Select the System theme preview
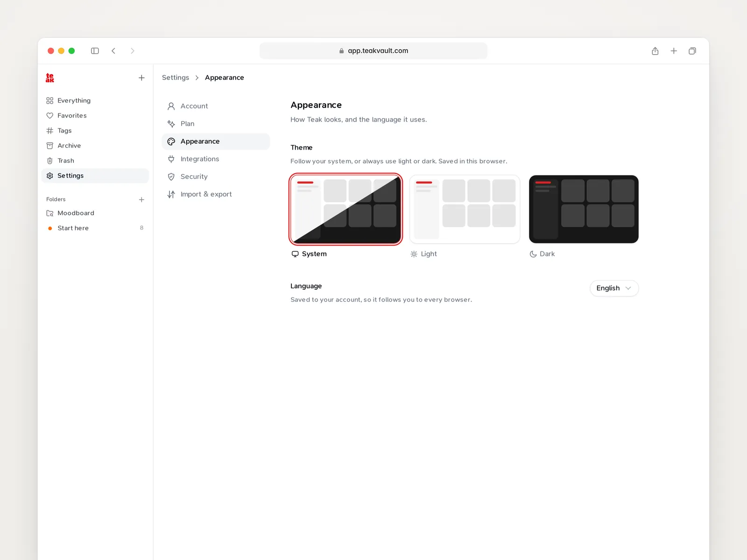747x560 pixels. (345, 209)
